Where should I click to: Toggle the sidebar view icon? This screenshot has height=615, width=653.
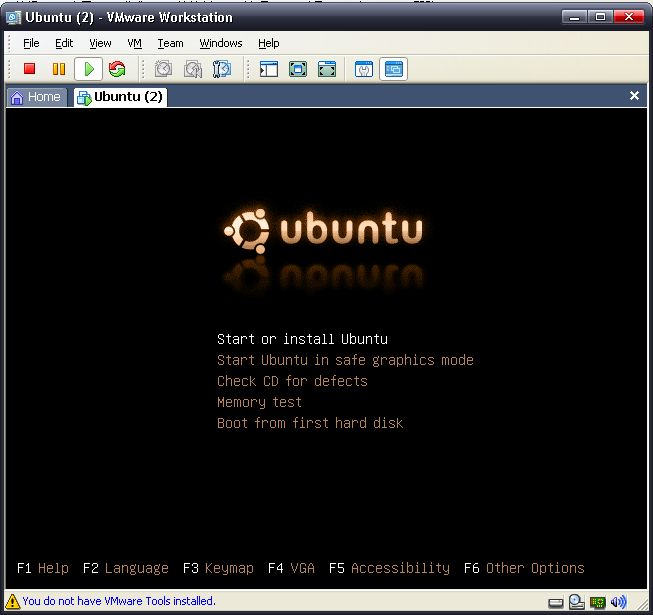pos(269,69)
